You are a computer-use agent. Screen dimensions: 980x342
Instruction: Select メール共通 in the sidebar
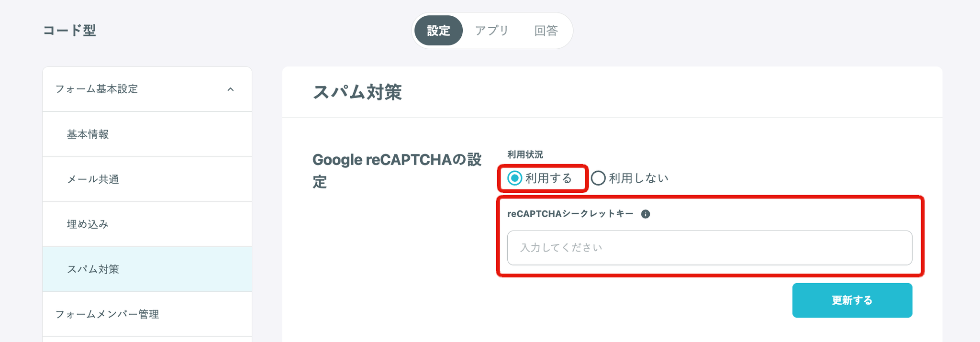click(x=93, y=179)
